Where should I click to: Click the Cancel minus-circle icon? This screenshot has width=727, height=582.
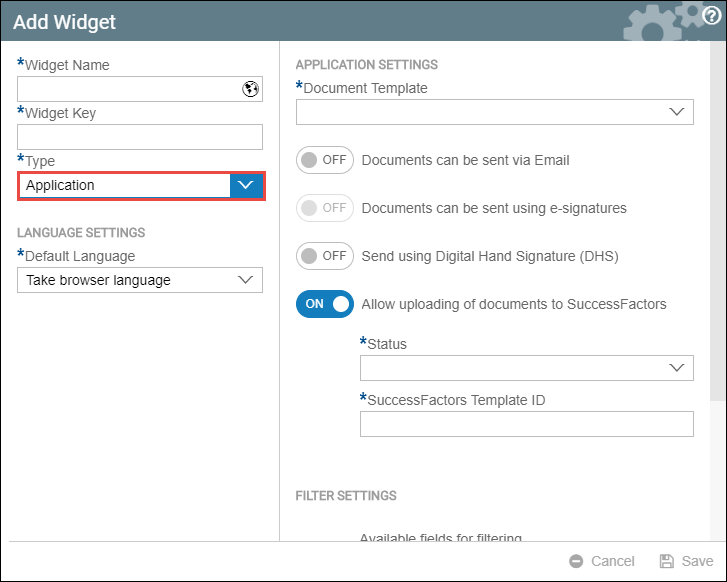576,561
